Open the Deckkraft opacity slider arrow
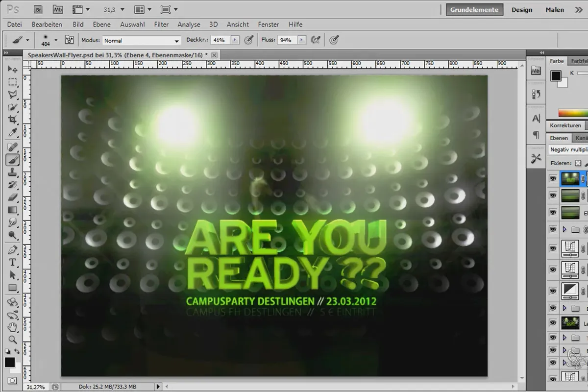 [x=235, y=40]
